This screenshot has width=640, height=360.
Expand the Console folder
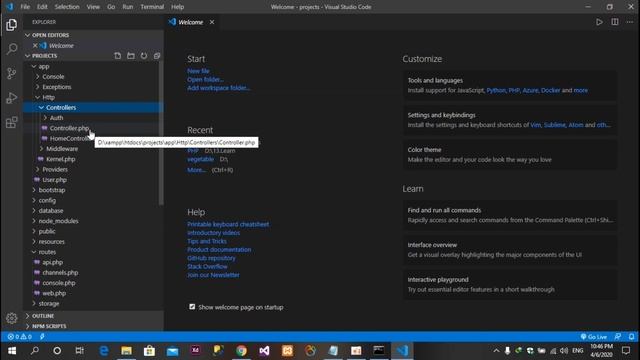(38, 76)
